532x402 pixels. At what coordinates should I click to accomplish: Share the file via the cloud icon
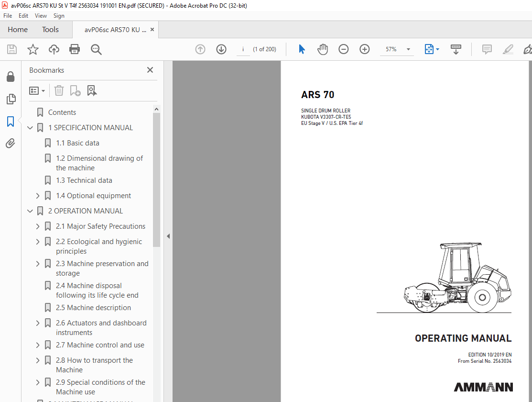54,49
